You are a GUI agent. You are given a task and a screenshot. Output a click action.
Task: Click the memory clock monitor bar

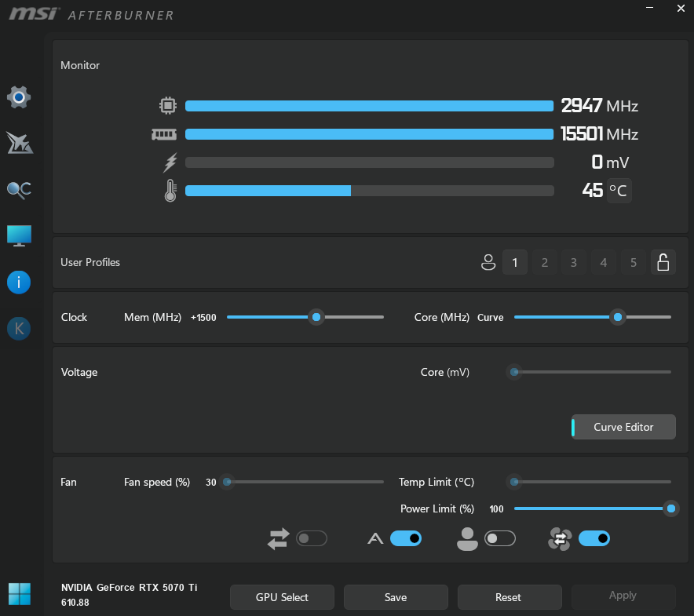tap(369, 134)
